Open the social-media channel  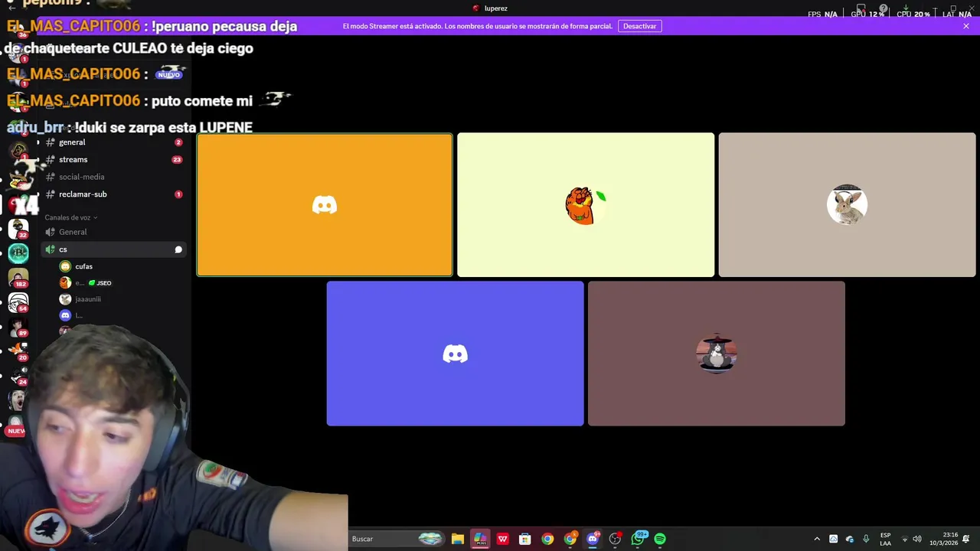tap(113, 177)
